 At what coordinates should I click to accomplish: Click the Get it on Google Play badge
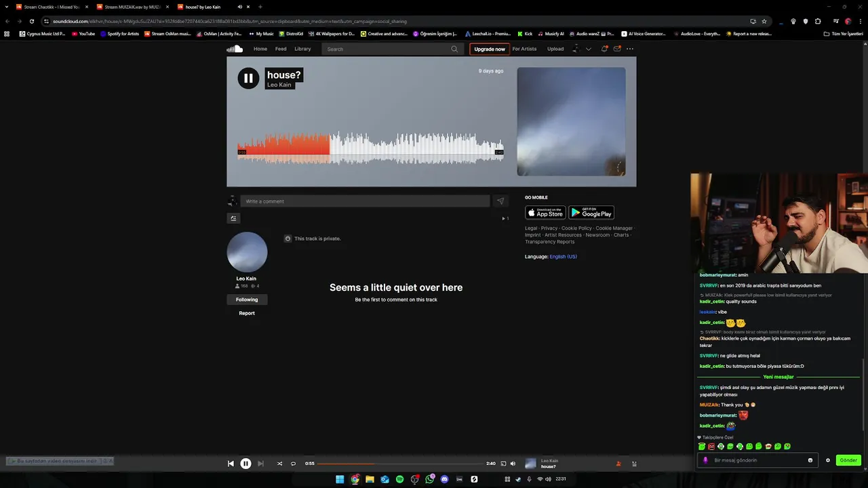coord(591,213)
